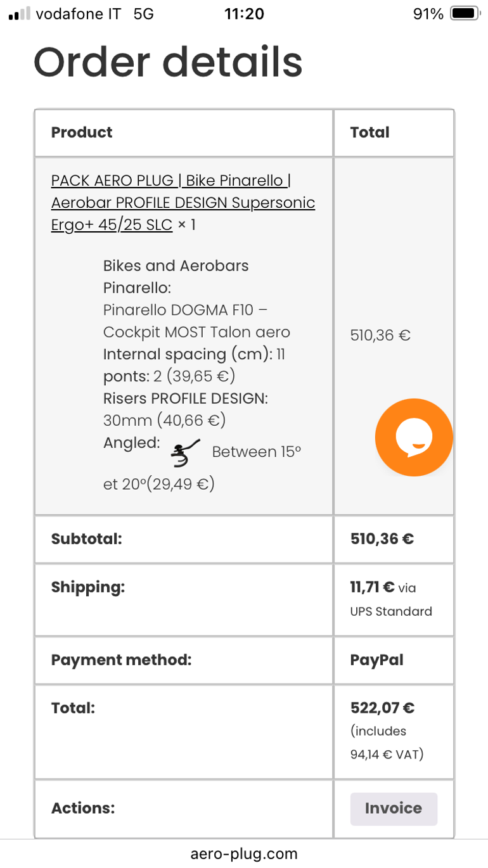Tap the Subtotal 510,36 € value

click(x=382, y=539)
